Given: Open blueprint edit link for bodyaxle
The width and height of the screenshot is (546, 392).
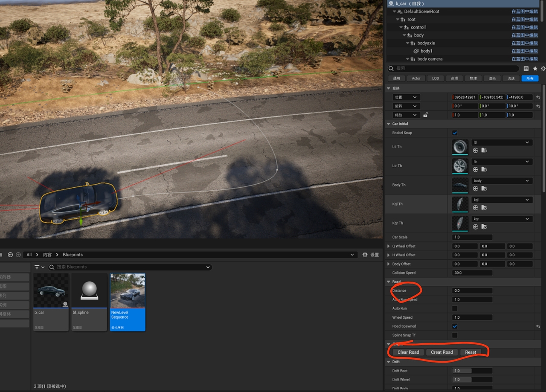Looking at the screenshot, I should tap(525, 43).
